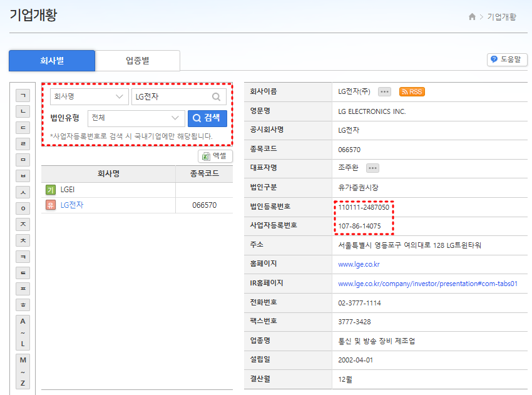Viewport: 532px width, 395px height.
Task: Click the red 유 icon beside LG전자
Action: (x=51, y=205)
